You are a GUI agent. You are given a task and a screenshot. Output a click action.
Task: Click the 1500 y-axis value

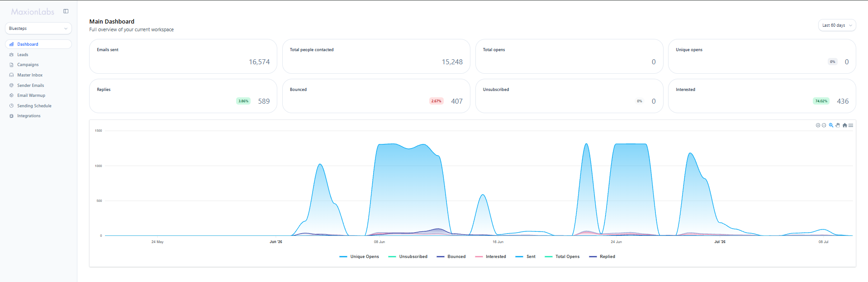click(98, 131)
